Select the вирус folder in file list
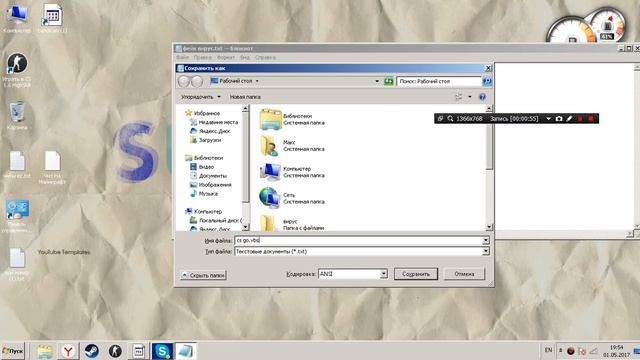Viewport: 640px width, 360px height. (x=292, y=223)
